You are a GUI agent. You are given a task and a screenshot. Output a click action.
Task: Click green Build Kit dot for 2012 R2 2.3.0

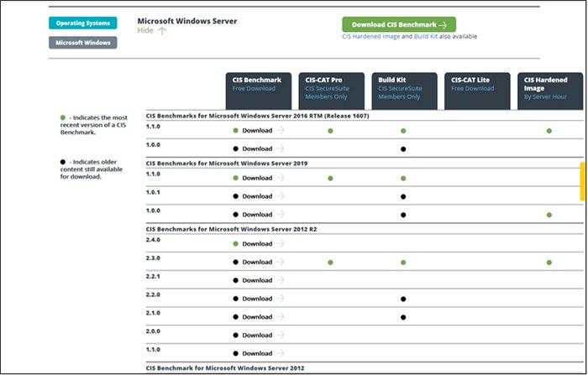(x=403, y=263)
